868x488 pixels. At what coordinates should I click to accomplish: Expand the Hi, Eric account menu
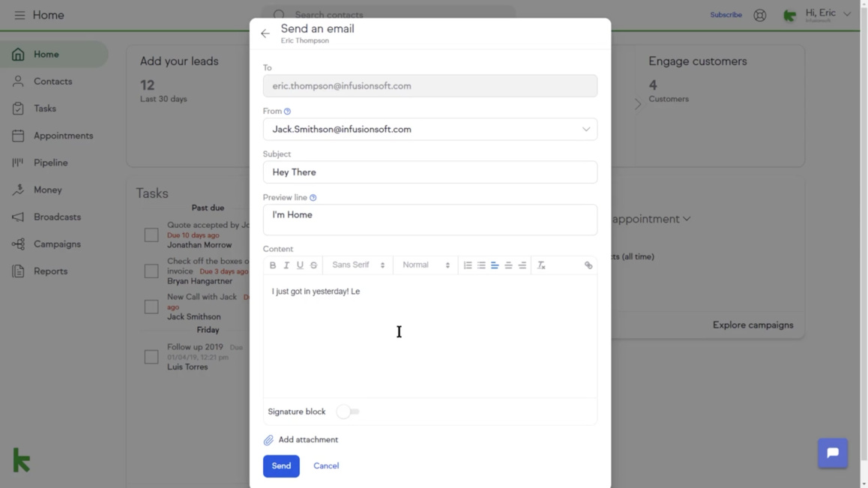point(825,14)
